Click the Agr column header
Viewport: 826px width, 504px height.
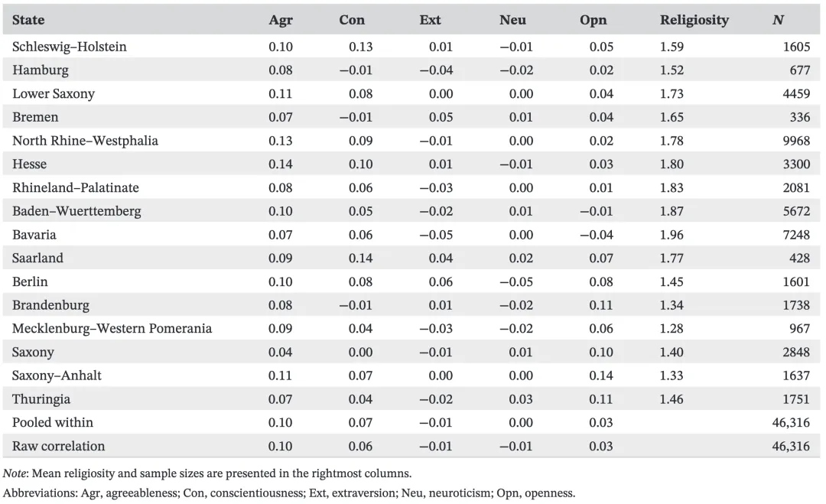(281, 20)
